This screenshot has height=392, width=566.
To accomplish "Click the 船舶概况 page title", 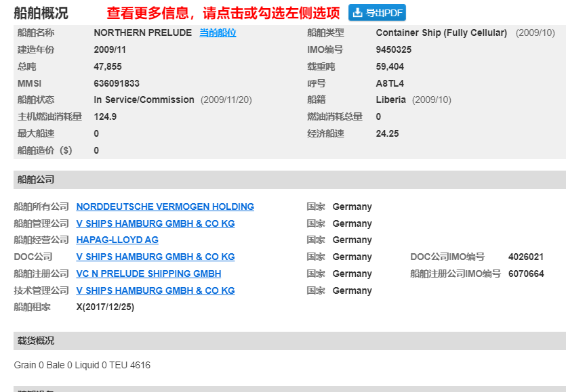I will click(x=41, y=13).
